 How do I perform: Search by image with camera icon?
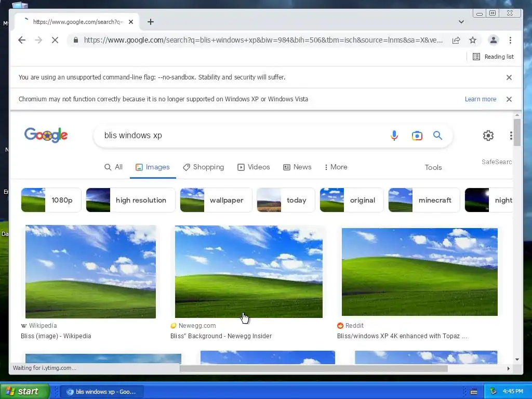417,136
